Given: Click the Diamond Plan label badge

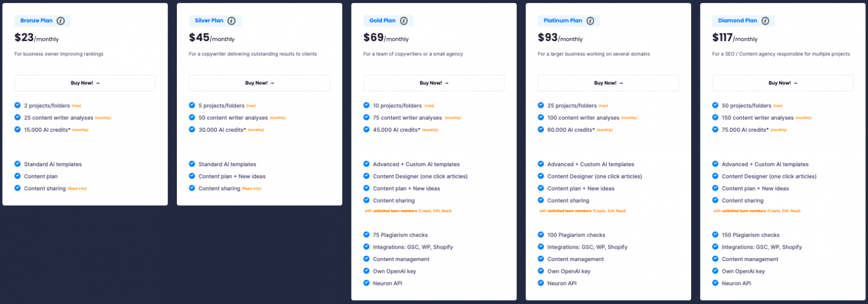Looking at the screenshot, I should pos(743,21).
